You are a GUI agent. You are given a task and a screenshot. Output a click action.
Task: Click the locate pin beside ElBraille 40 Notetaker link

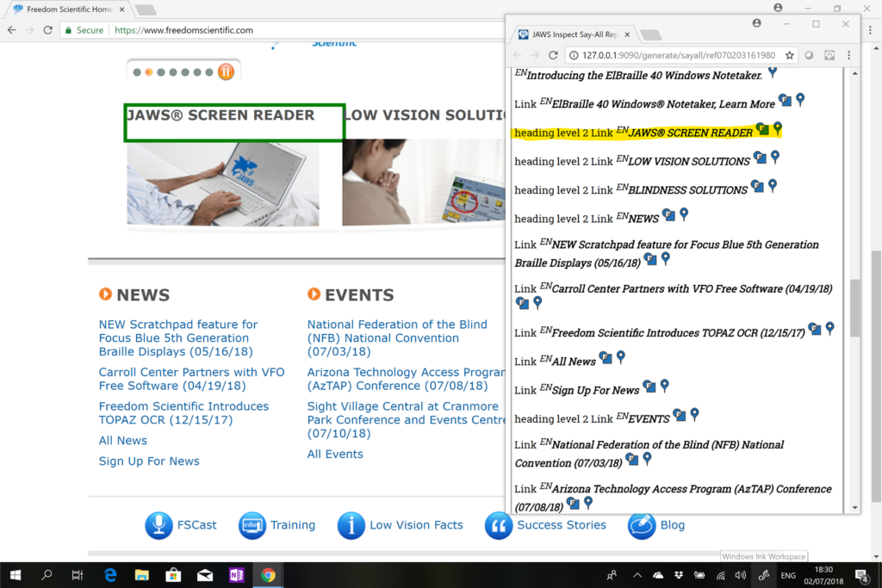pyautogui.click(x=799, y=99)
